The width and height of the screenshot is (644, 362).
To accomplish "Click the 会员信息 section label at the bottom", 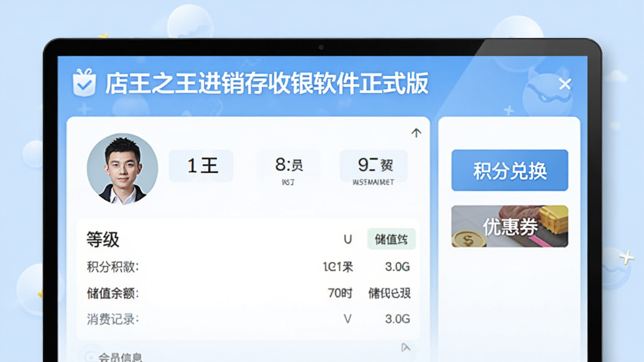I will pos(120,357).
